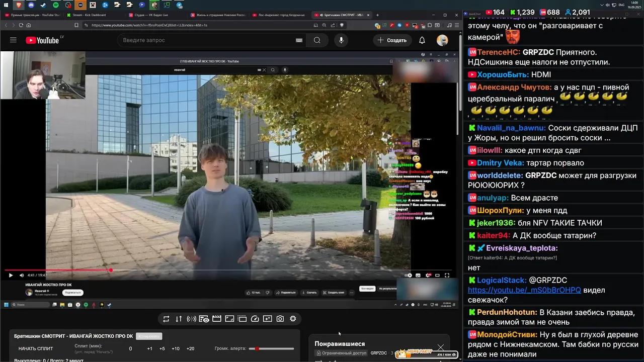Click the clapperboard icon in extension toolbar

217,319
